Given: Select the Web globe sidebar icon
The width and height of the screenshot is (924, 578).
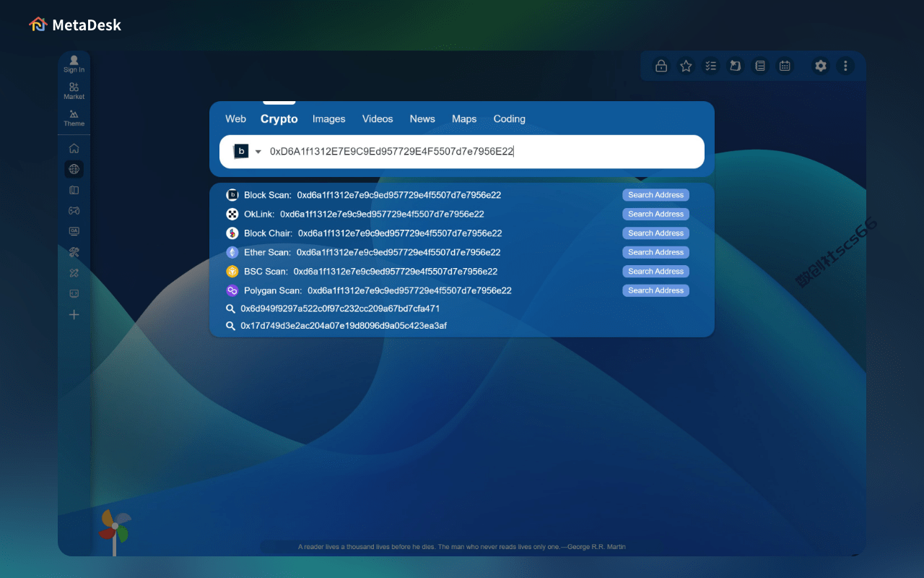Looking at the screenshot, I should [74, 169].
